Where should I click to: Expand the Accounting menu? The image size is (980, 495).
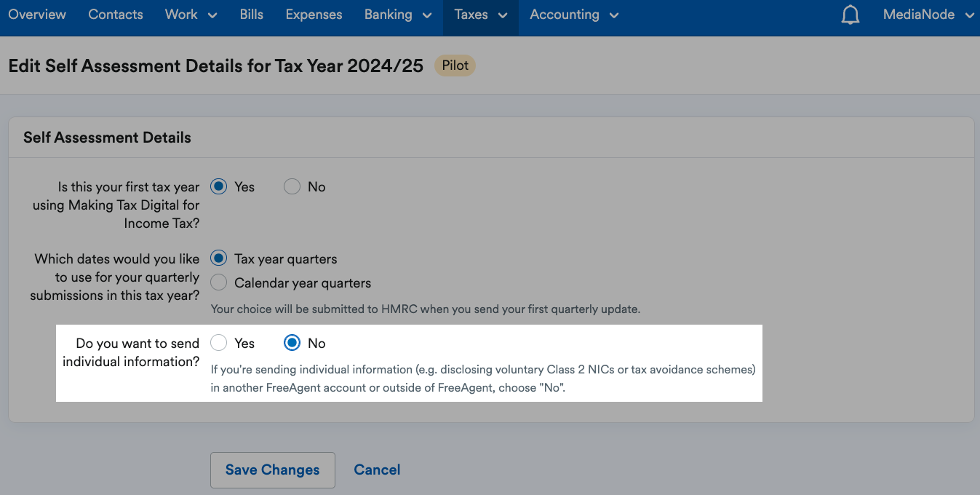click(574, 15)
